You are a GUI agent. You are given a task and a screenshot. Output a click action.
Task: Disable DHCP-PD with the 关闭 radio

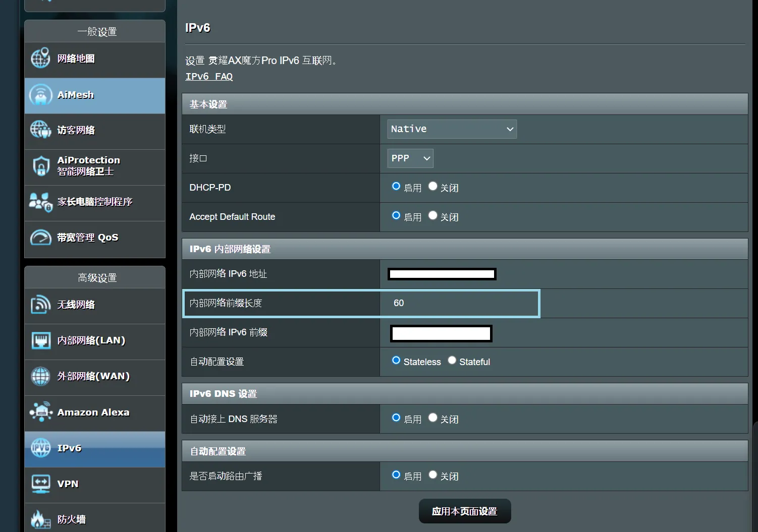tap(432, 186)
